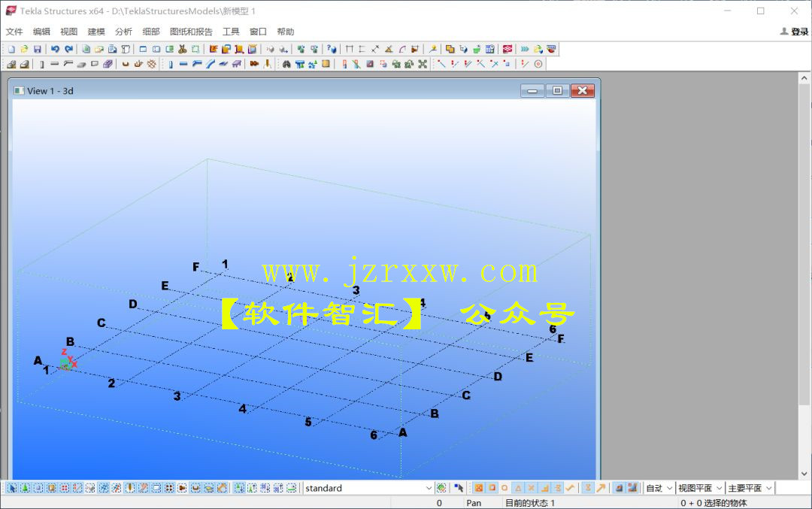812x509 pixels.
Task: Click the triple-chevron arrows toolbar icon
Action: (525, 49)
